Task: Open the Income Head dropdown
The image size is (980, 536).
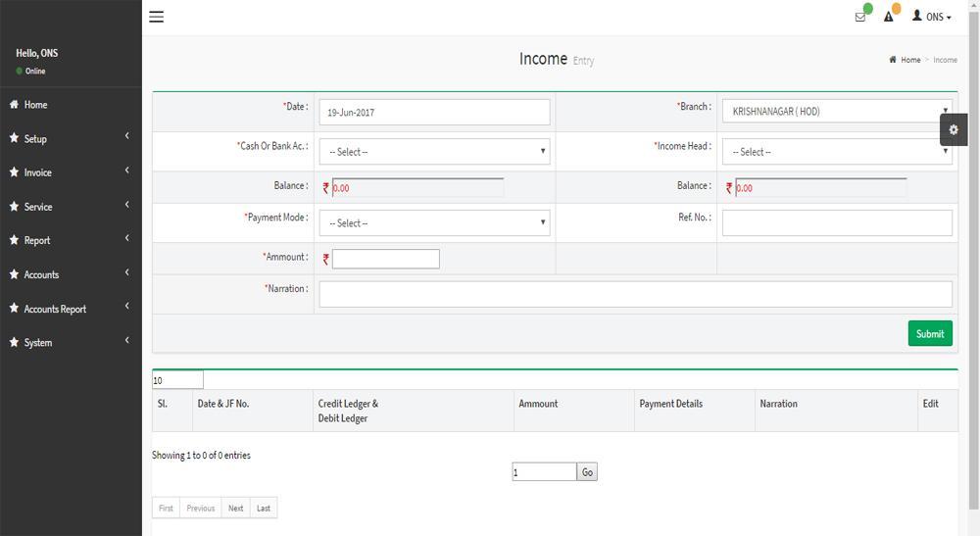Action: pyautogui.click(x=837, y=152)
